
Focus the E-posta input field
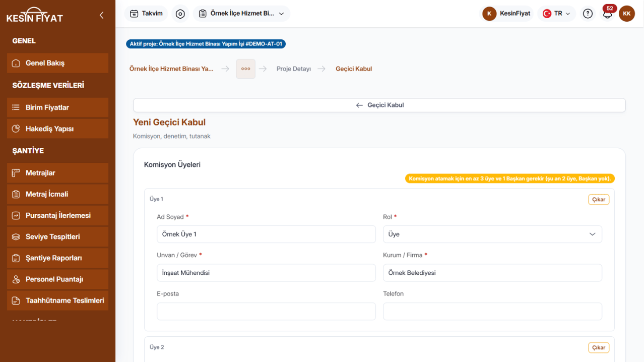[266, 311]
